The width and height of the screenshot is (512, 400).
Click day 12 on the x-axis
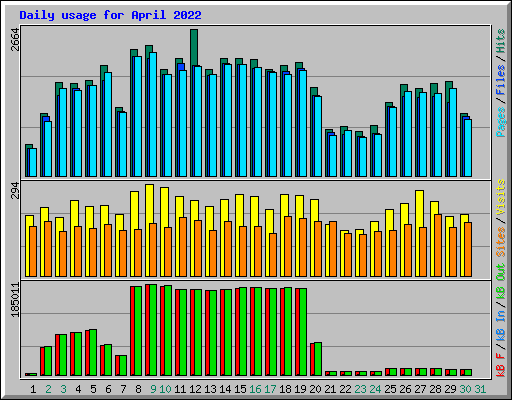pos(195,389)
